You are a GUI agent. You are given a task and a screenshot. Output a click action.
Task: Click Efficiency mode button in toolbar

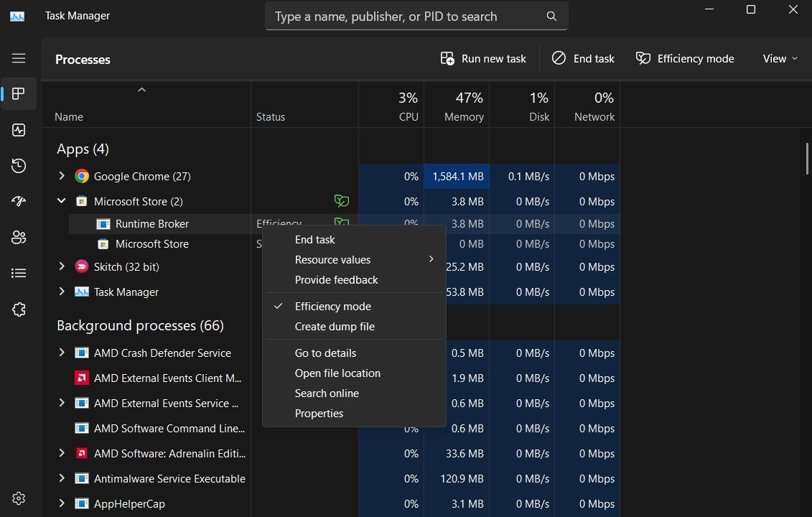pos(685,59)
